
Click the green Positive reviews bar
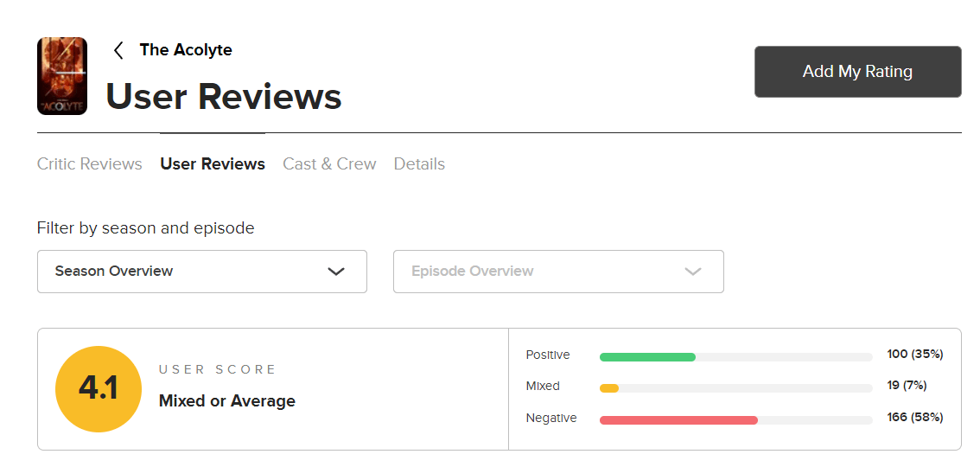pos(647,356)
